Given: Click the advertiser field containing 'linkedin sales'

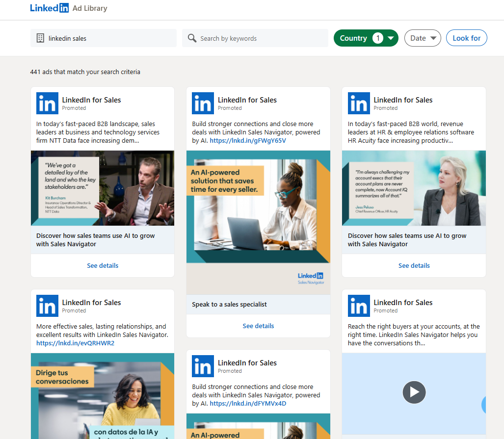Looking at the screenshot, I should (x=104, y=38).
